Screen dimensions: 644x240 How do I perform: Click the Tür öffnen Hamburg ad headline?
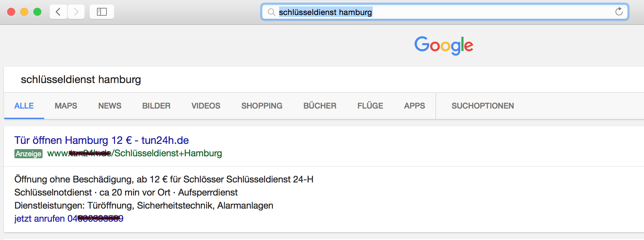(101, 140)
